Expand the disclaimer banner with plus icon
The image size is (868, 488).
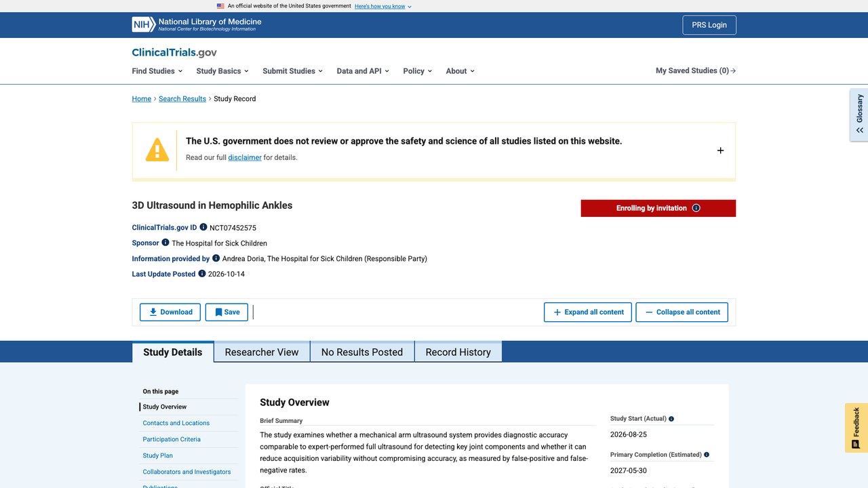point(720,150)
